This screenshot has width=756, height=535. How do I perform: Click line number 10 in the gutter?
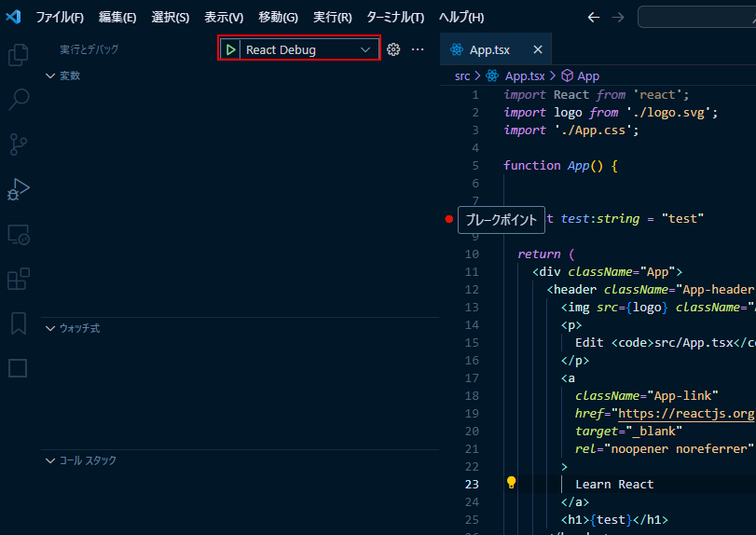472,254
